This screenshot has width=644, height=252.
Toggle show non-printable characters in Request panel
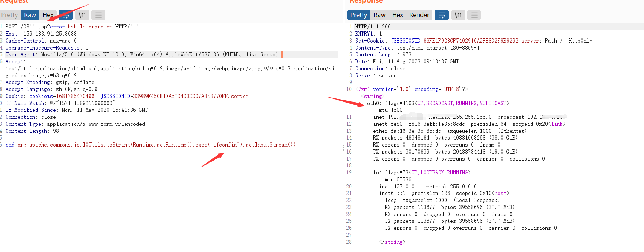(x=82, y=15)
